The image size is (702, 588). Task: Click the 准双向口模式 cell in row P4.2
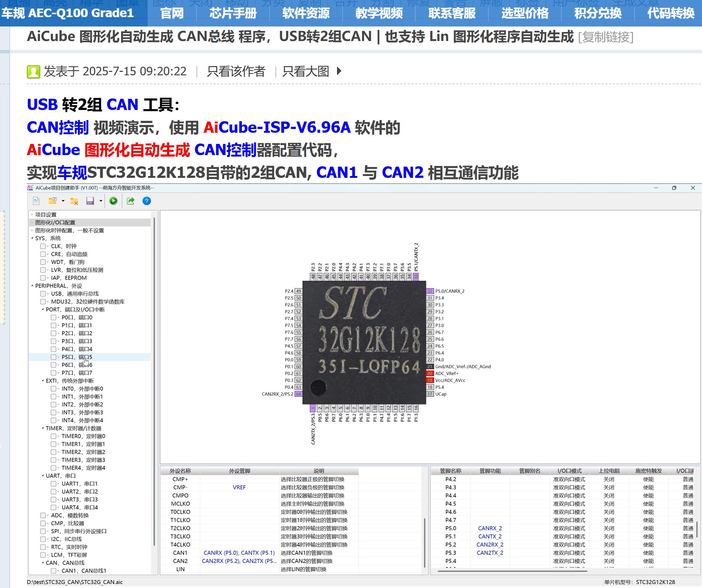pos(569,479)
